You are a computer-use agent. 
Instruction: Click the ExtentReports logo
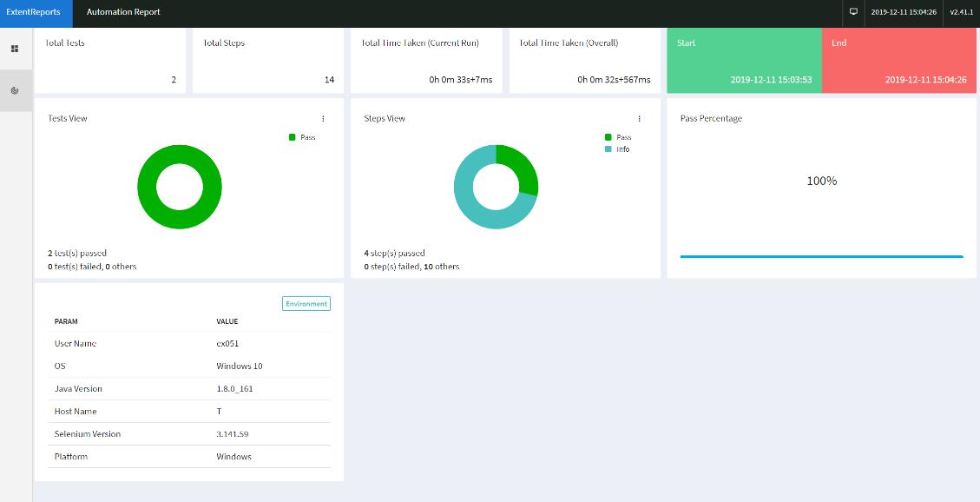[x=34, y=12]
